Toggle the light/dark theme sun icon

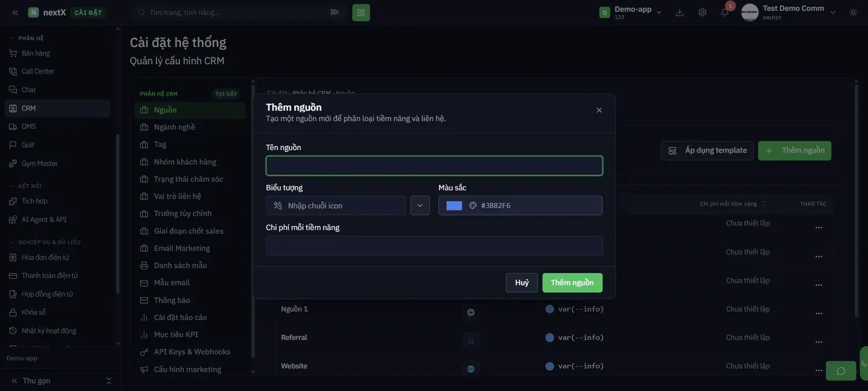point(854,12)
